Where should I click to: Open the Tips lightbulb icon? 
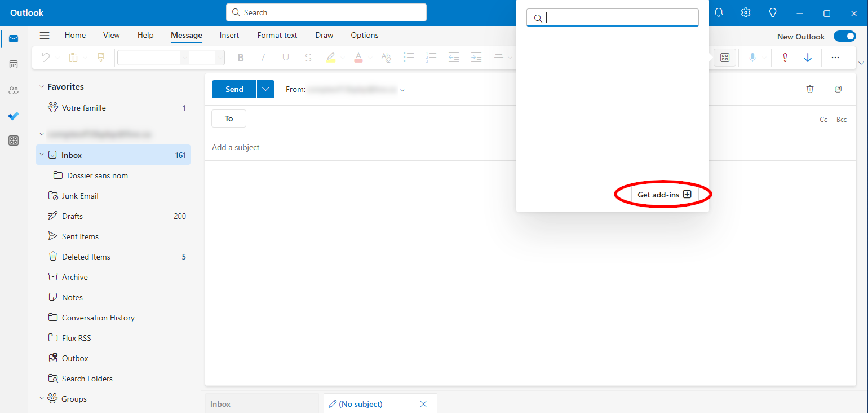tap(773, 12)
